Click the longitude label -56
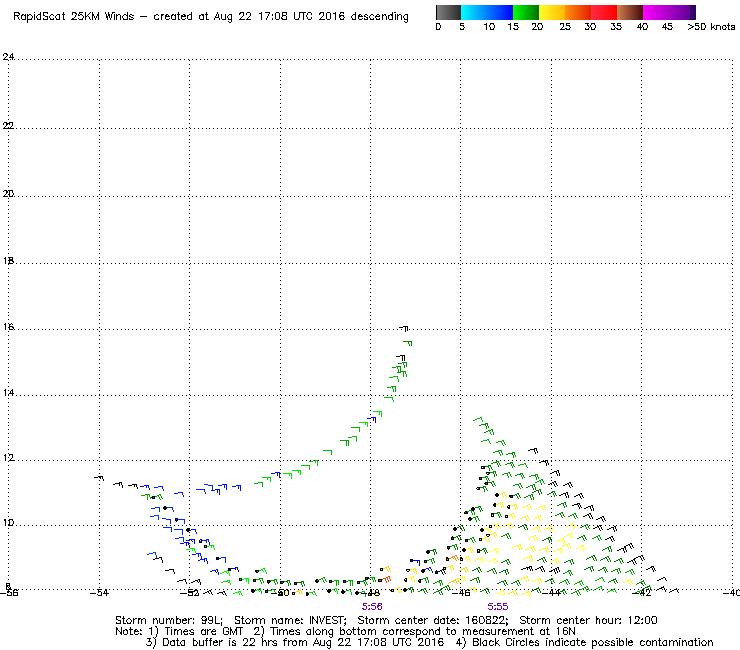Screen dimensions: 740x650 click(9, 593)
